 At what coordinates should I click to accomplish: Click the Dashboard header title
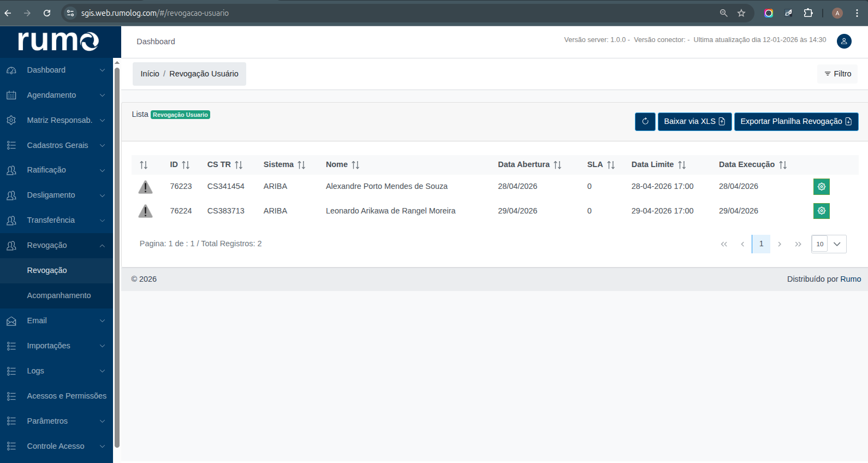click(156, 41)
